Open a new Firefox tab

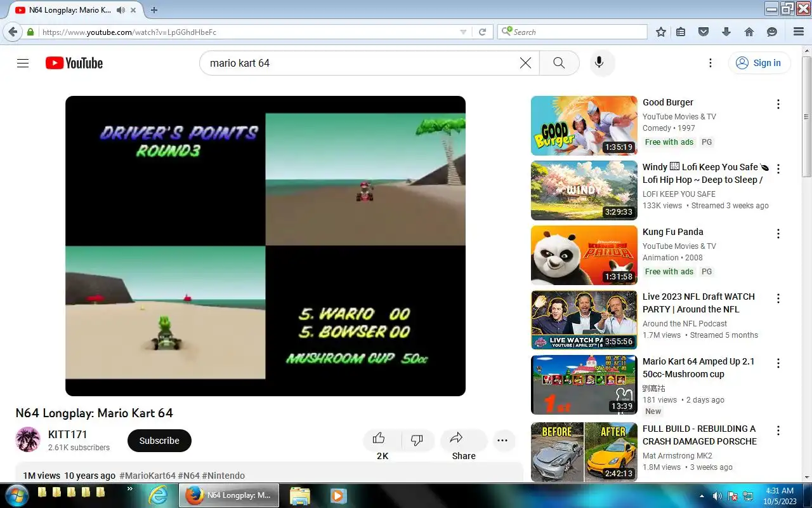[154, 10]
